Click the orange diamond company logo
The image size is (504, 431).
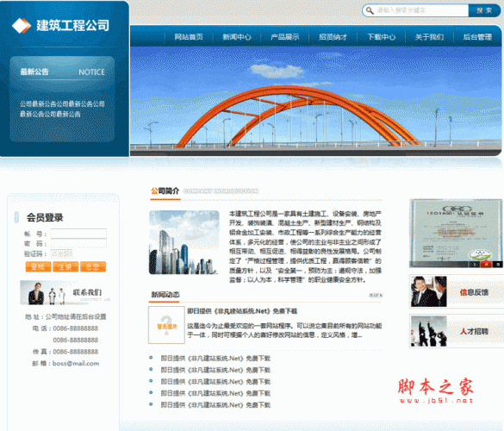pyautogui.click(x=22, y=26)
